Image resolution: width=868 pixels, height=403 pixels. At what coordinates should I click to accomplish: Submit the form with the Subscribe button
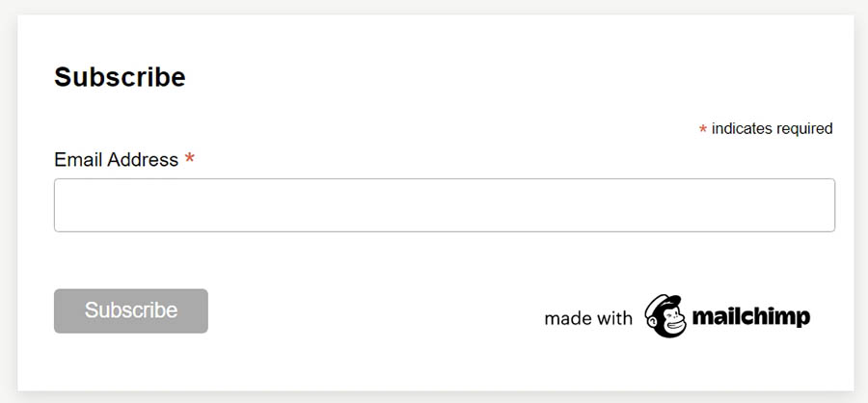[130, 310]
